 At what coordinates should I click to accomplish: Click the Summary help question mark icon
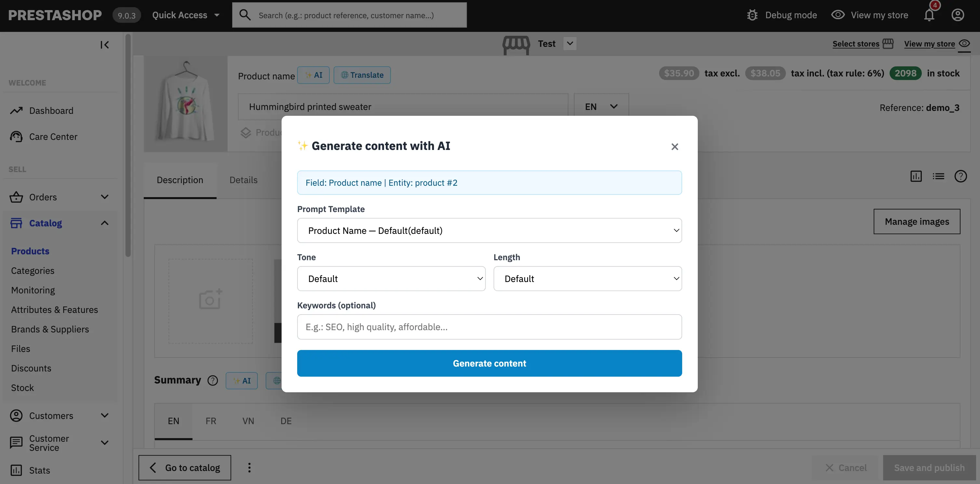[213, 381]
